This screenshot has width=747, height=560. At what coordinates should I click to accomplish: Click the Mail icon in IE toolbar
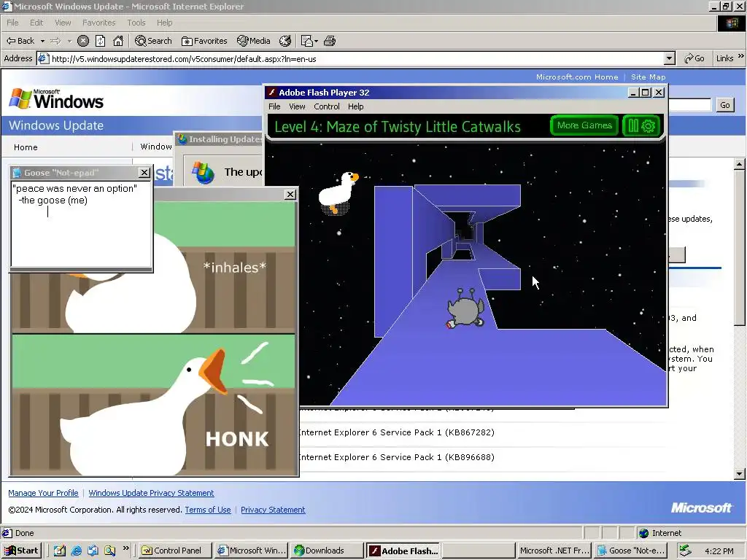[306, 41]
